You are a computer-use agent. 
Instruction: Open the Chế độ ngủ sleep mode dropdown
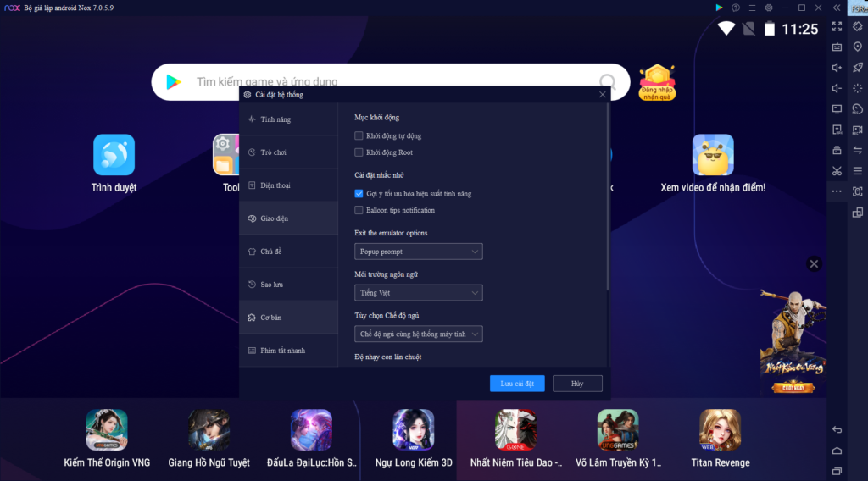419,334
